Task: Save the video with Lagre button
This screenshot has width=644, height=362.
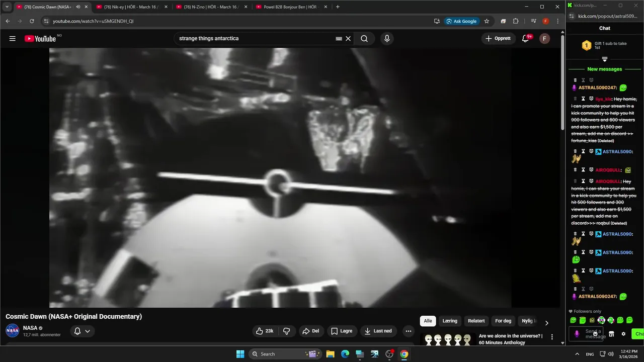Action: (x=342, y=331)
